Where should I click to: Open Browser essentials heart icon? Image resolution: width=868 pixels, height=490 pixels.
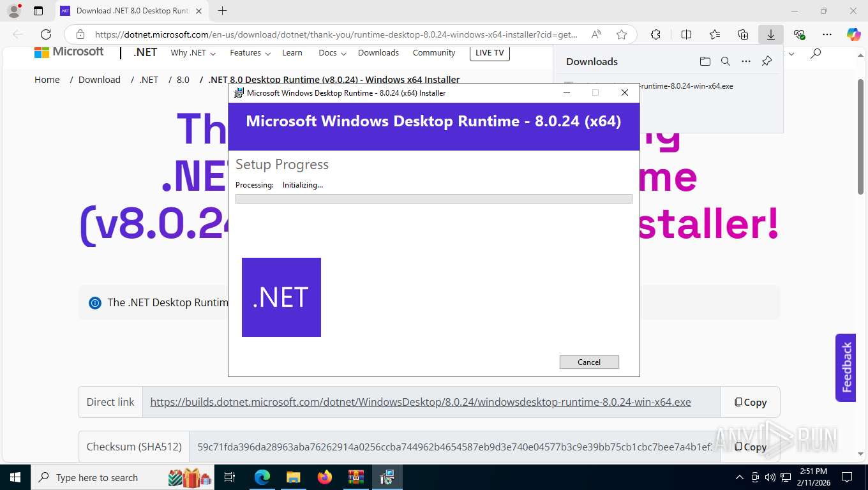click(x=799, y=34)
